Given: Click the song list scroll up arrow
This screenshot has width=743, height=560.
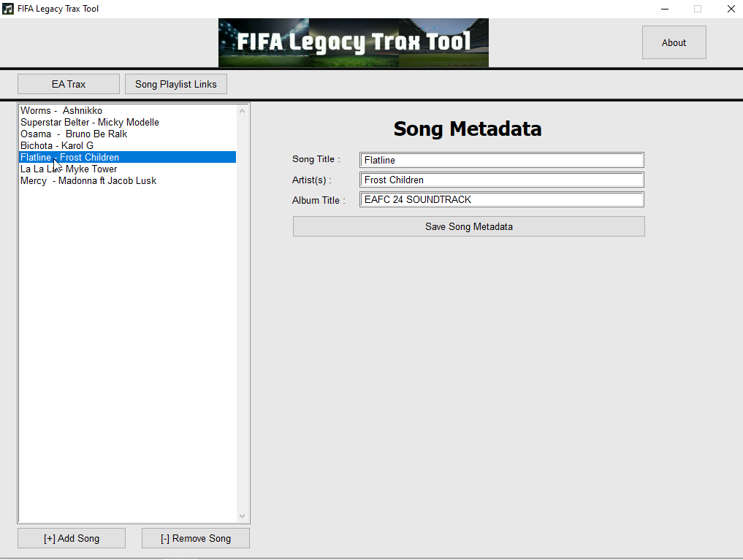Looking at the screenshot, I should click(242, 111).
